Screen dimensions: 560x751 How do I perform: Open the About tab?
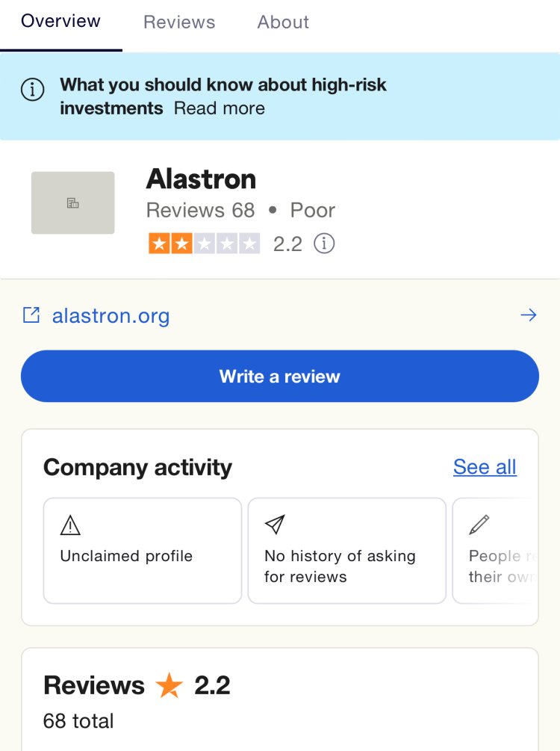point(283,22)
